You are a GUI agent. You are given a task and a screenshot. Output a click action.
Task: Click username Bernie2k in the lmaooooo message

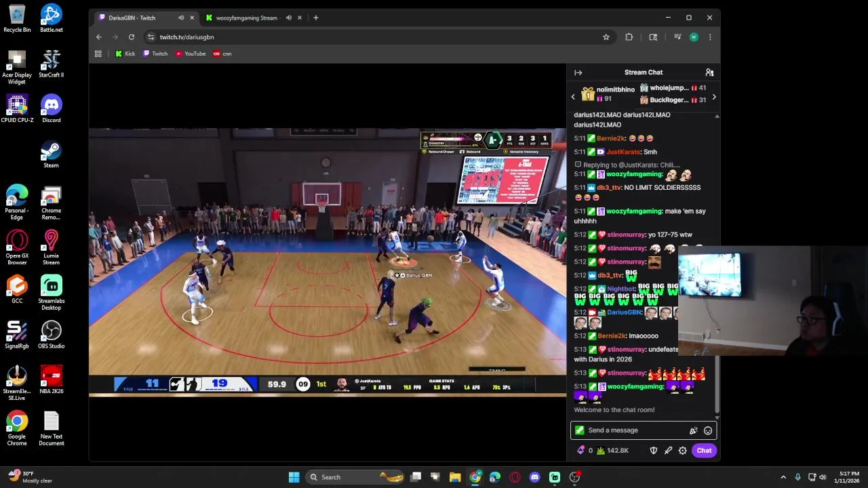pyautogui.click(x=611, y=336)
